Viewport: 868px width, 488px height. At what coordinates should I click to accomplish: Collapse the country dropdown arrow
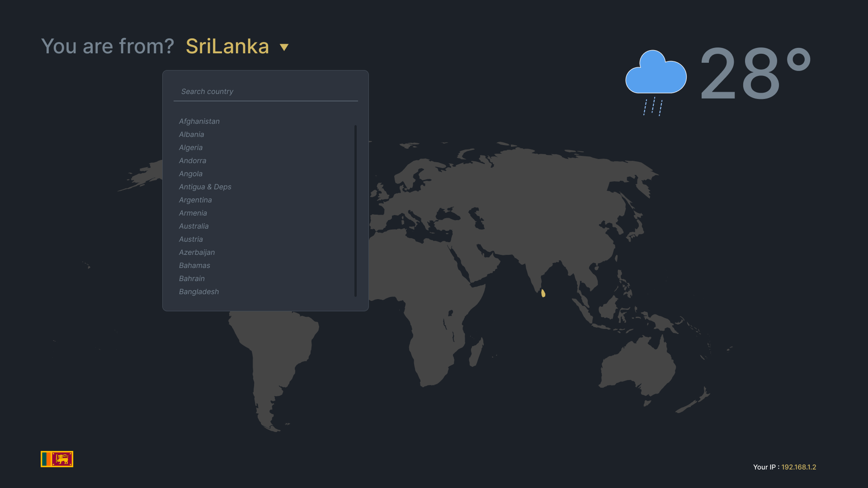284,47
